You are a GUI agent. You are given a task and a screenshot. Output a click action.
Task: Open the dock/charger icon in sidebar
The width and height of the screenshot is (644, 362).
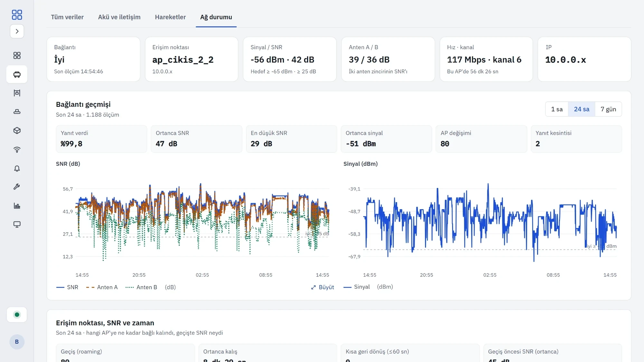click(x=17, y=112)
